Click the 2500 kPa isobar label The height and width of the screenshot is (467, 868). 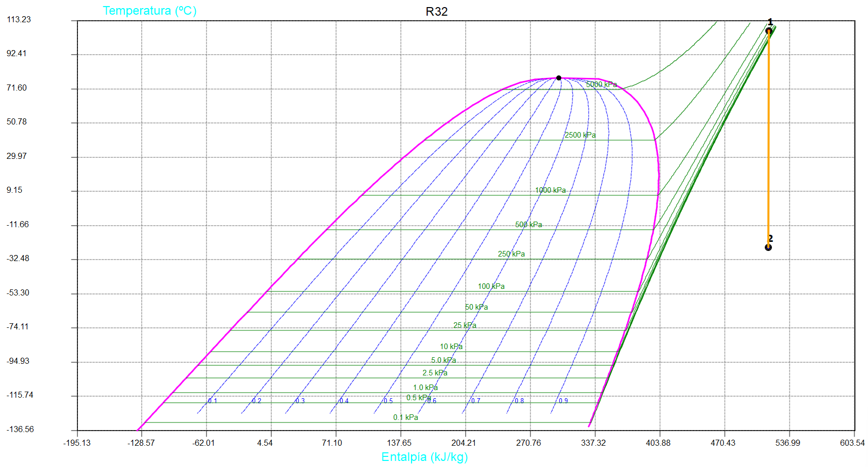[x=580, y=135]
